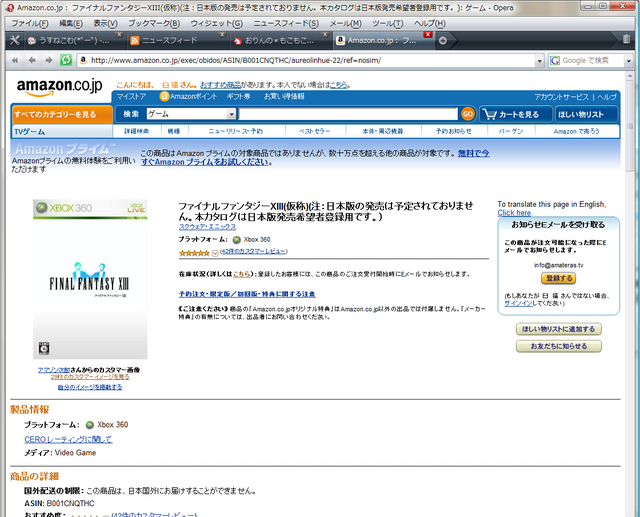Open 予約注文・限定版 notice link
The image size is (640, 517).
[x=247, y=294]
